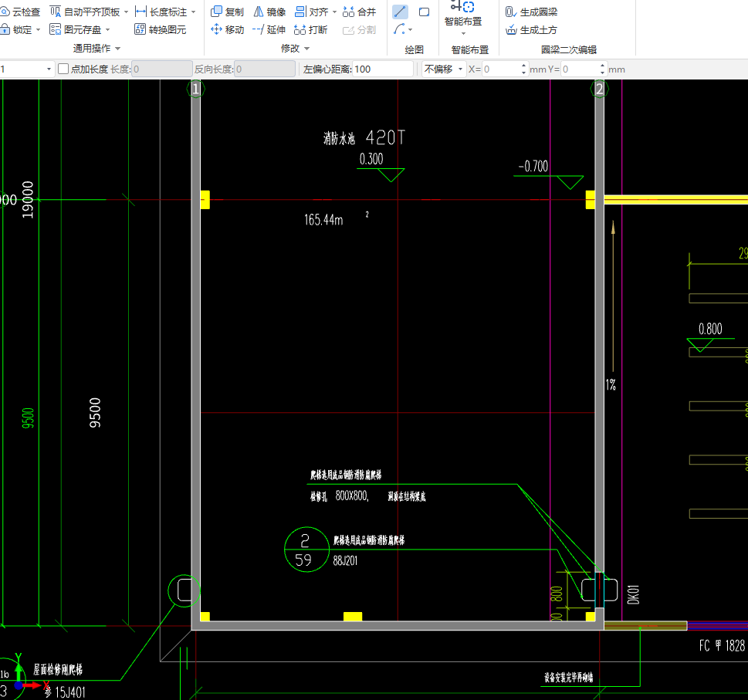Click the disabled 反向长度 input field
The image size is (748, 700).
(266, 69)
